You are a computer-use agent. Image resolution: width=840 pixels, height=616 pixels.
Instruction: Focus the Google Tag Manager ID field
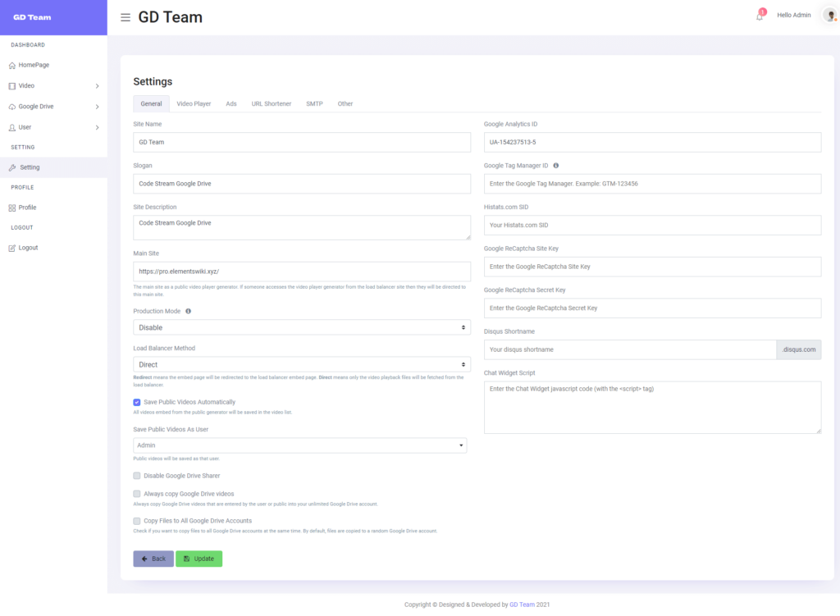[652, 184]
